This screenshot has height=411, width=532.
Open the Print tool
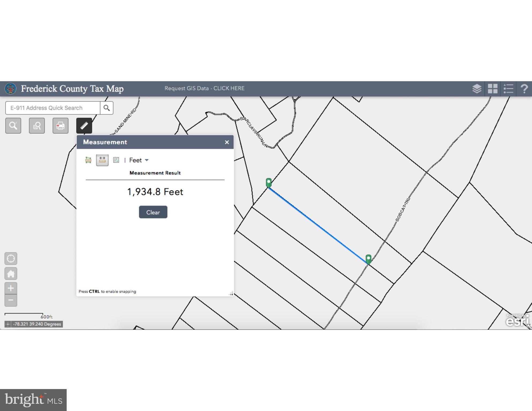(61, 126)
